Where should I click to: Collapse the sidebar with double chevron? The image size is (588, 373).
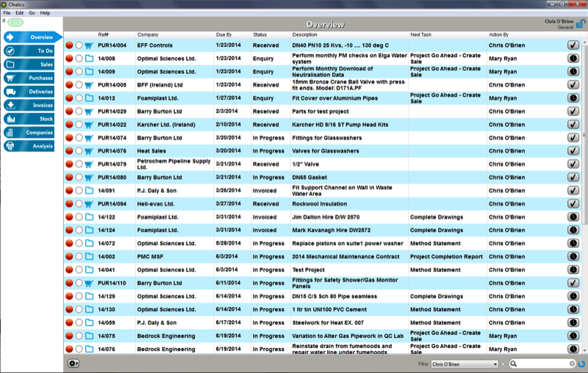pos(4,21)
